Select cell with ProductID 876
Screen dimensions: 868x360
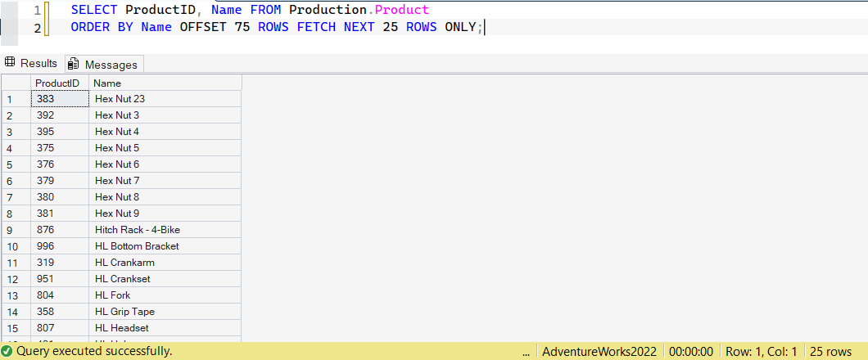coord(60,229)
